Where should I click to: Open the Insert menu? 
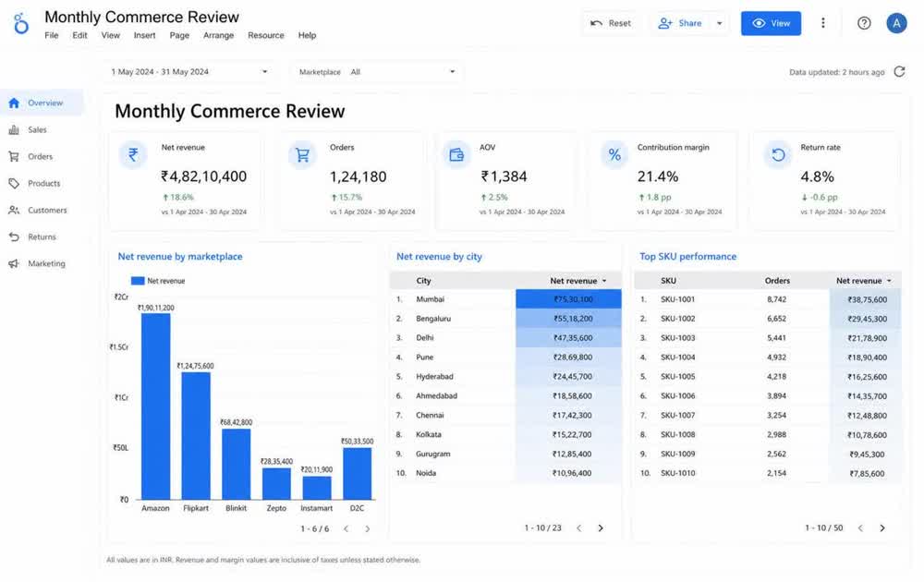tap(144, 35)
